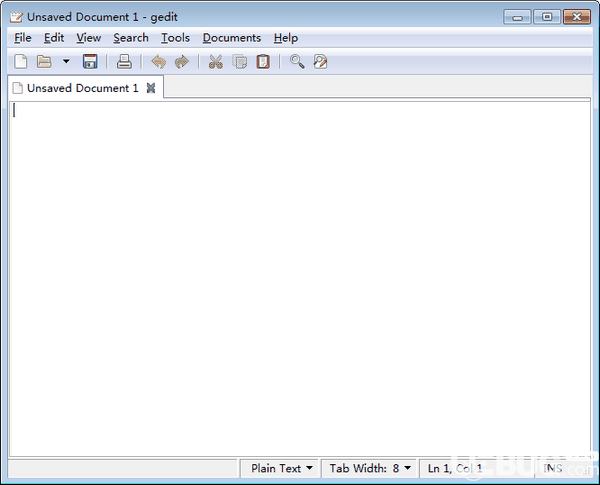
Task: Paste clipboard with the paste icon
Action: (263, 62)
